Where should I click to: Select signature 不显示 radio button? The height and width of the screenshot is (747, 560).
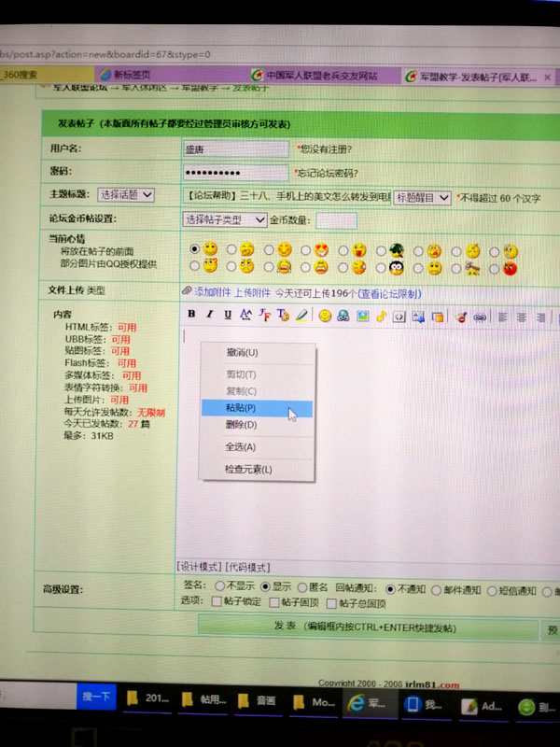[x=220, y=585]
